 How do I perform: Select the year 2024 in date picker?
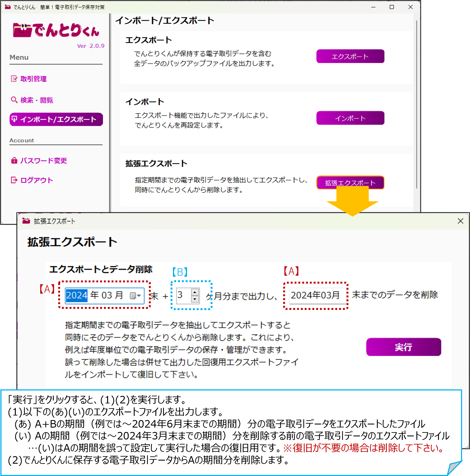click(77, 295)
